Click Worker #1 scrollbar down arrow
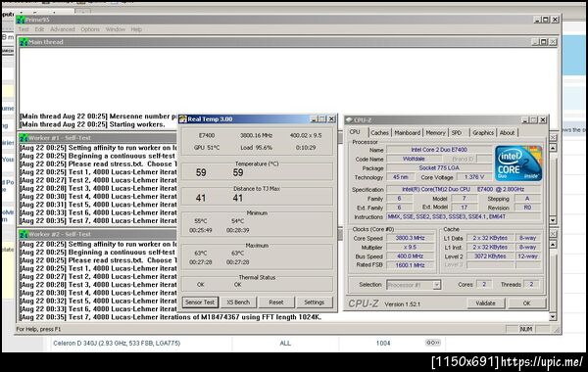 click(x=553, y=220)
